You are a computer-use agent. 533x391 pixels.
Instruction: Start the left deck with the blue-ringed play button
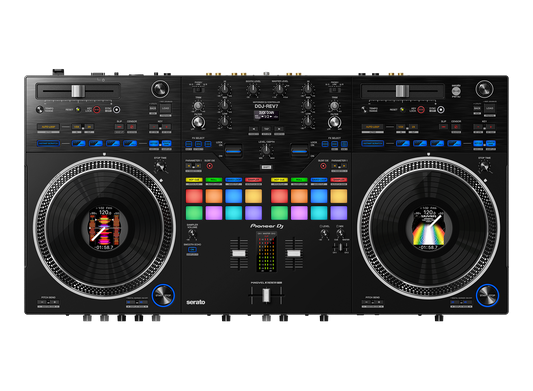tap(163, 295)
